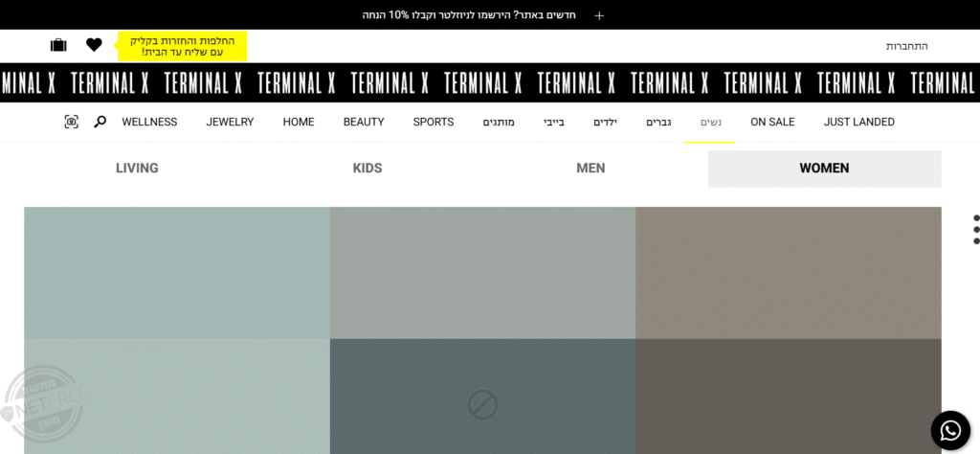Open the HOME menu item
Image resolution: width=980 pixels, height=454 pixels.
pyautogui.click(x=299, y=122)
